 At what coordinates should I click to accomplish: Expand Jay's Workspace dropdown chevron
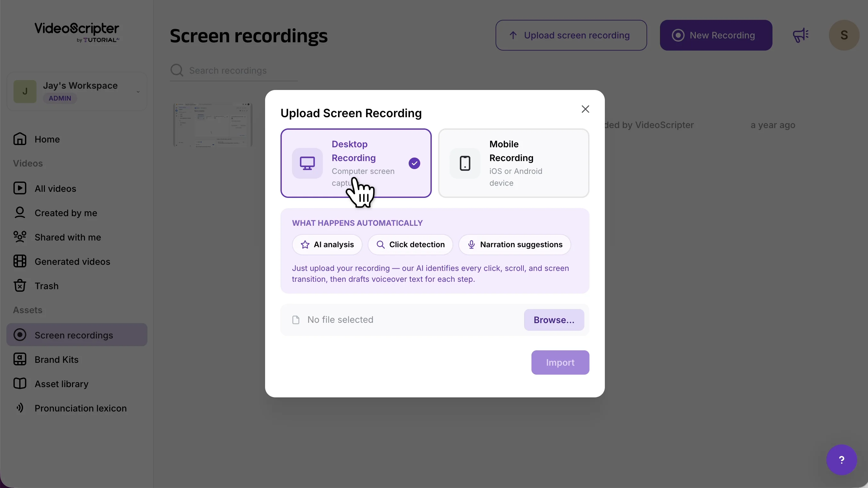pyautogui.click(x=138, y=92)
